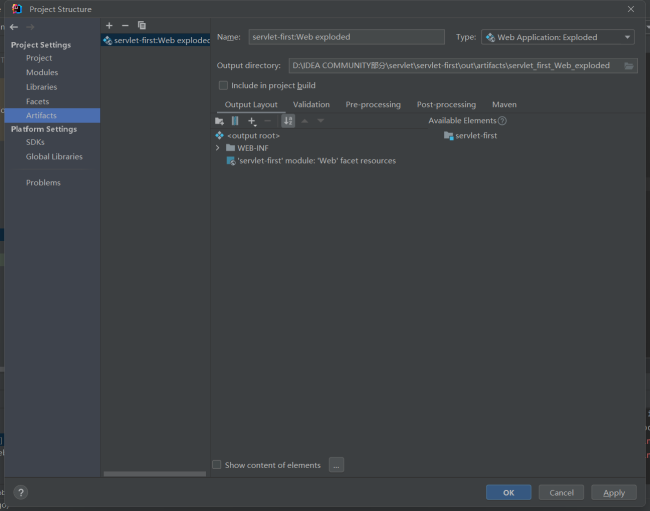Screen dimensions: 650x511
Task: Click the Cancel button
Action: click(561, 492)
